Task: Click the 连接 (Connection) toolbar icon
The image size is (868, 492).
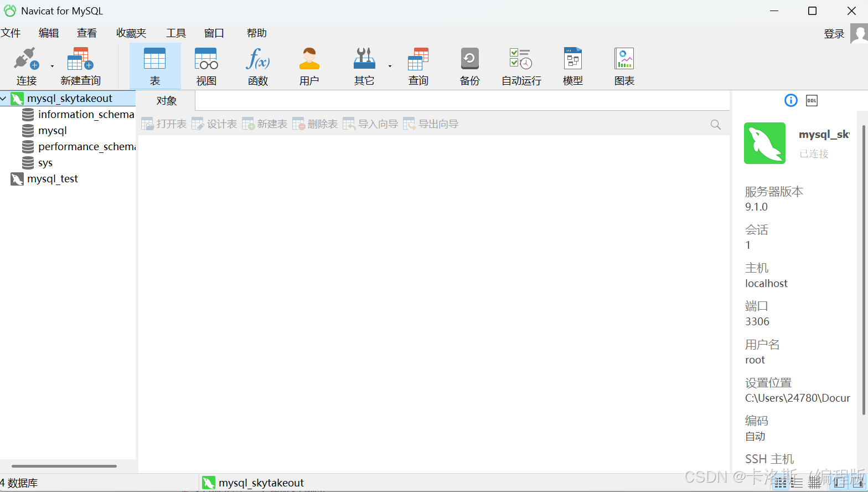Action: 26,66
